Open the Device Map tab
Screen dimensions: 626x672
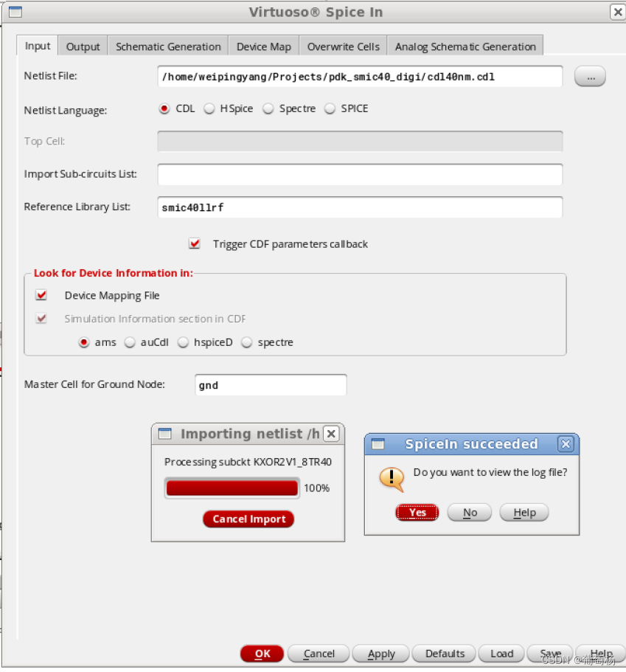tap(263, 46)
